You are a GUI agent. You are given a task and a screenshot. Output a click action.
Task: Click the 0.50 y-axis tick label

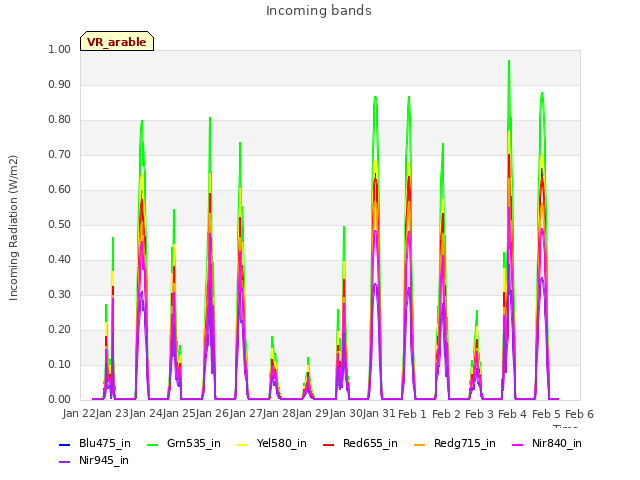tap(60, 224)
